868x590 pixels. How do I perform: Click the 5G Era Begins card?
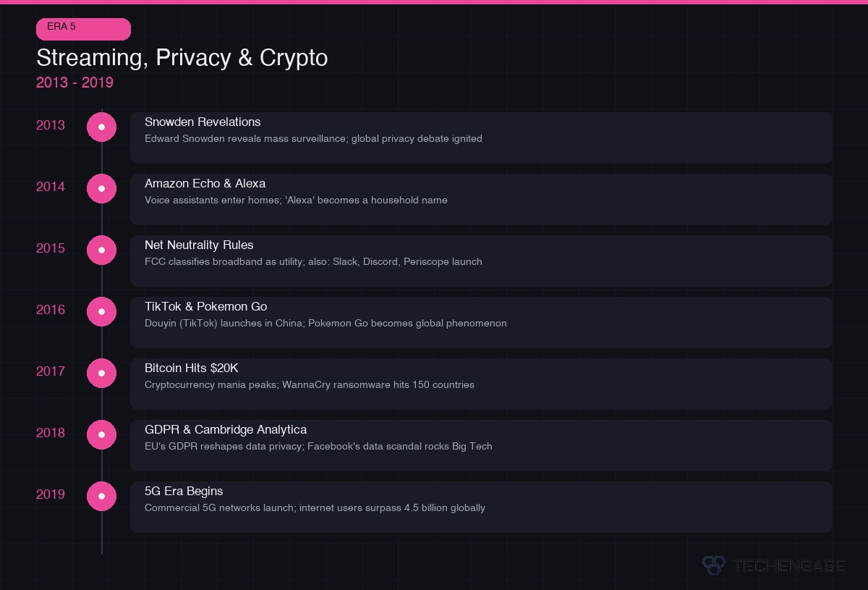pos(481,507)
